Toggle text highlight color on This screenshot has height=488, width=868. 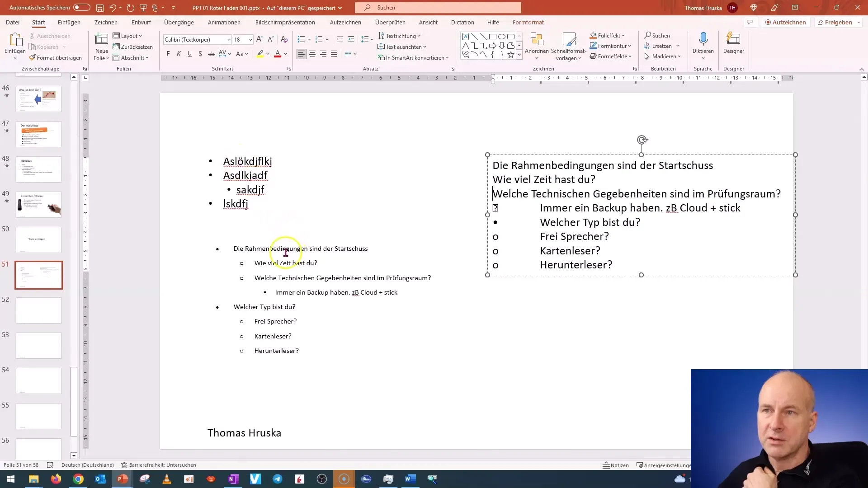[x=259, y=54]
